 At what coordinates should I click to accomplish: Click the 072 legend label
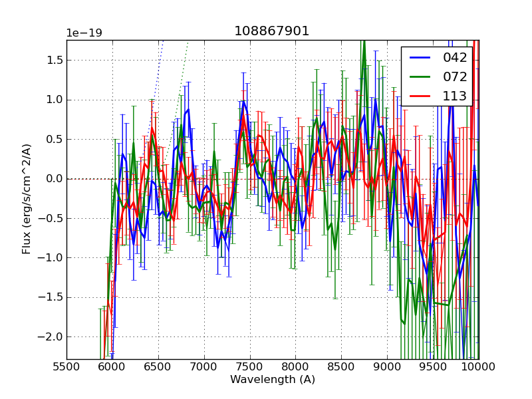[x=455, y=76]
